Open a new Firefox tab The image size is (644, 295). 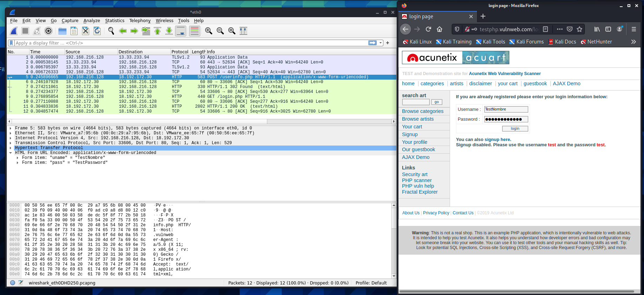pos(483,16)
